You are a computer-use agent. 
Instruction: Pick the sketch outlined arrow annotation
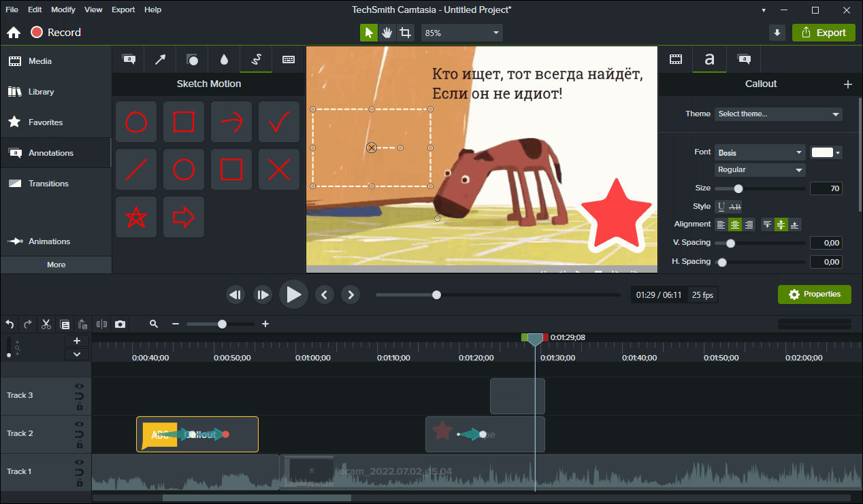click(x=184, y=217)
